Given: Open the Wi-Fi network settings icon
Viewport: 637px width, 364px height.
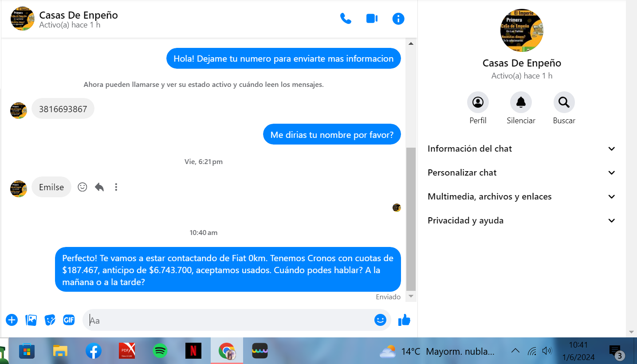Looking at the screenshot, I should (532, 352).
